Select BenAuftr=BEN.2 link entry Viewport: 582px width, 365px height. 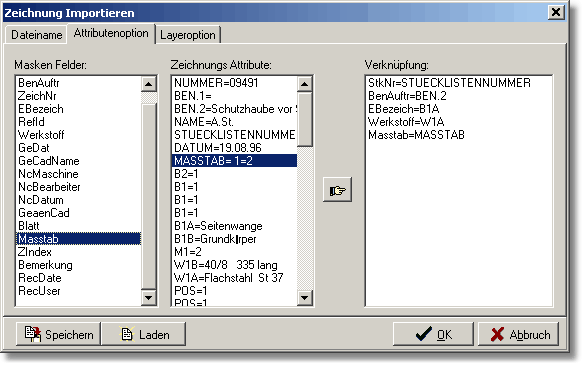tap(459, 96)
